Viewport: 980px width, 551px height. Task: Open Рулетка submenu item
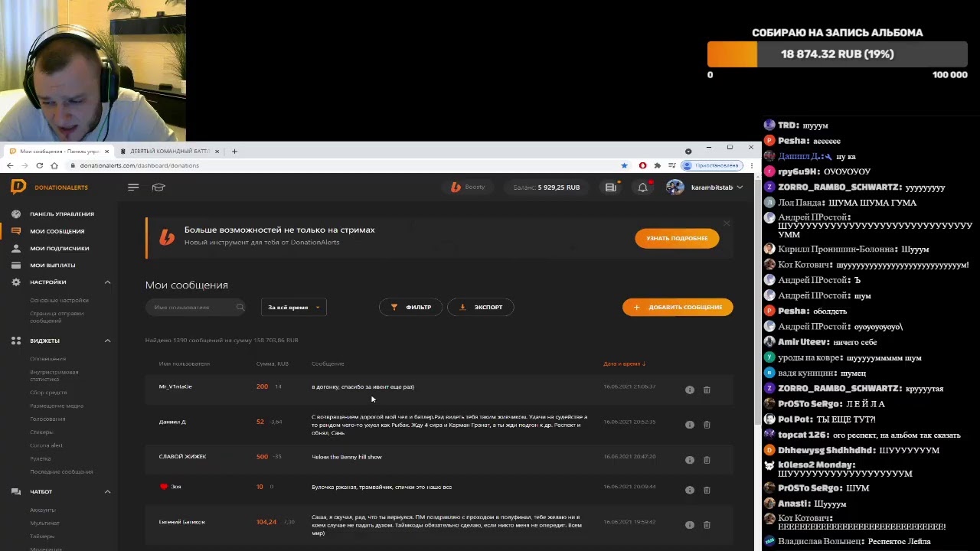coord(41,458)
